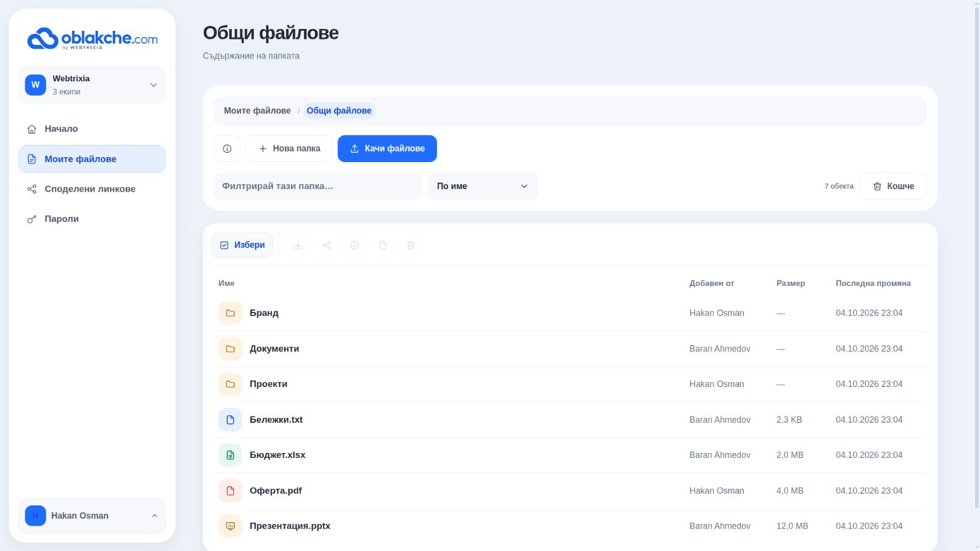980x551 pixels.
Task: Navigate to Моите файлове breadcrumb
Action: pyautogui.click(x=257, y=111)
